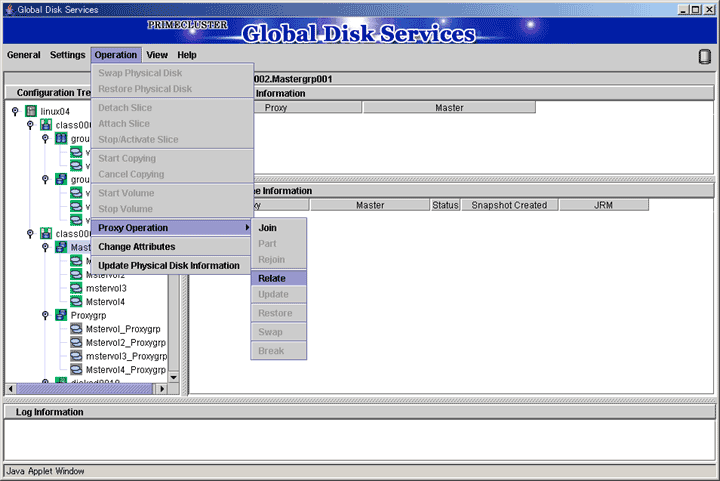Open the Proxy Operation submenu
This screenshot has width=720, height=481.
172,228
